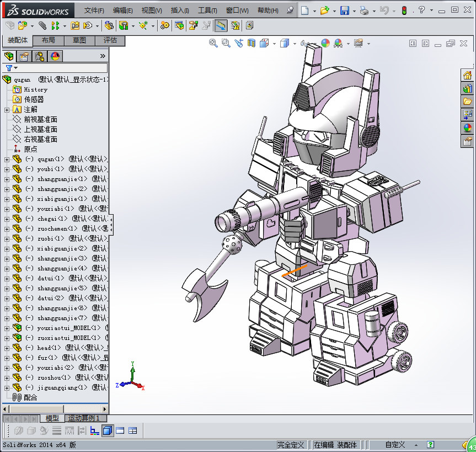Expand the head<1> component node
The width and height of the screenshot is (476, 452).
[x=7, y=348]
